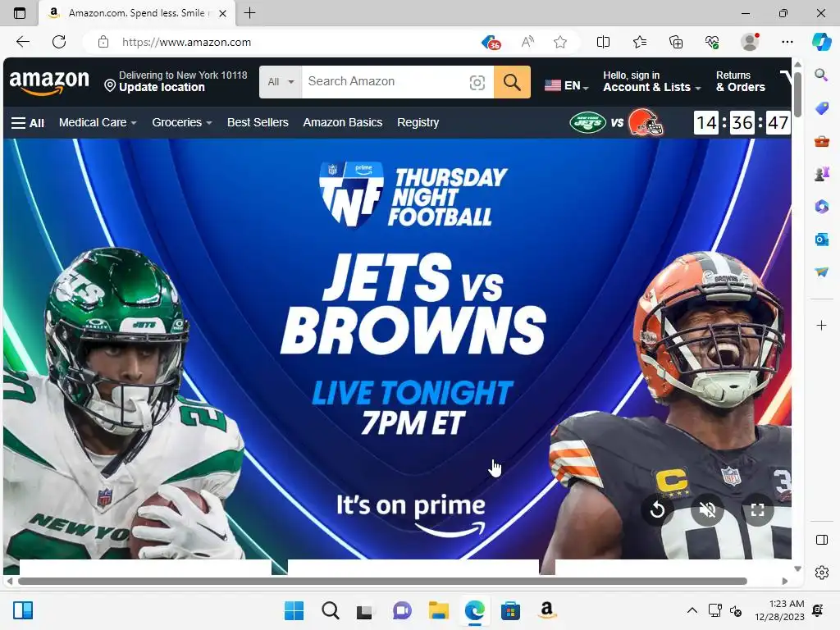
Task: Expand banner video to fullscreen
Action: click(x=757, y=510)
